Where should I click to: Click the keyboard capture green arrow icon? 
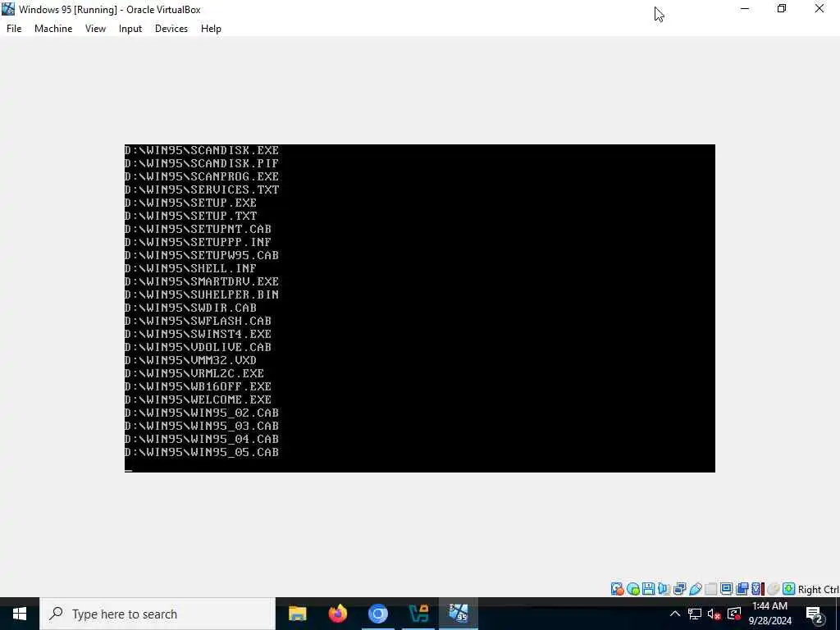(x=788, y=589)
